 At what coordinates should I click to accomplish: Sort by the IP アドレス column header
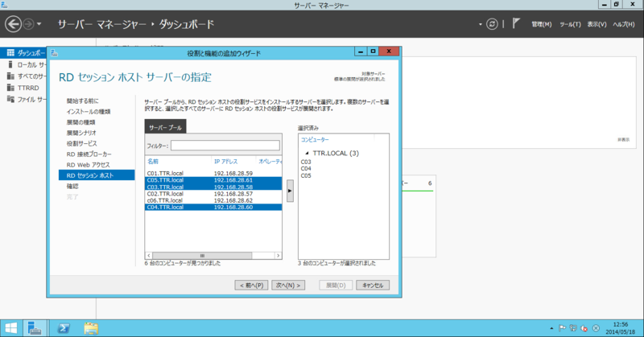pos(225,162)
